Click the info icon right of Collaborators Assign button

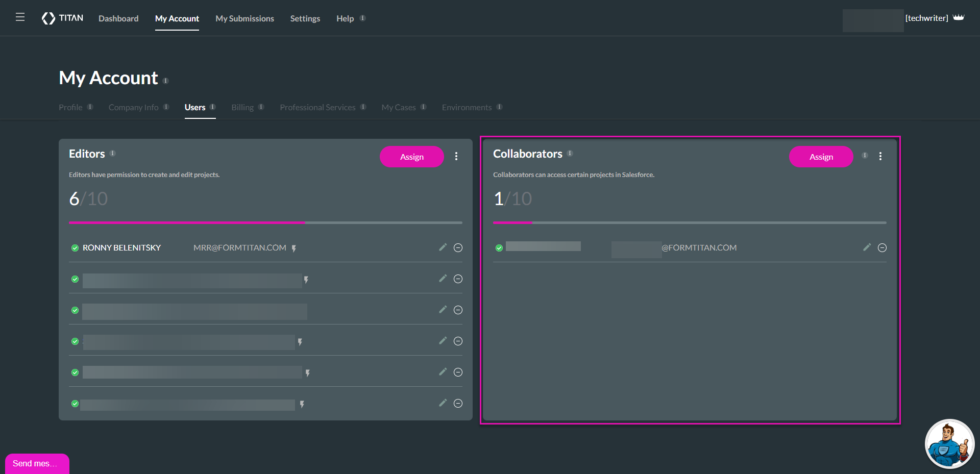865,155
